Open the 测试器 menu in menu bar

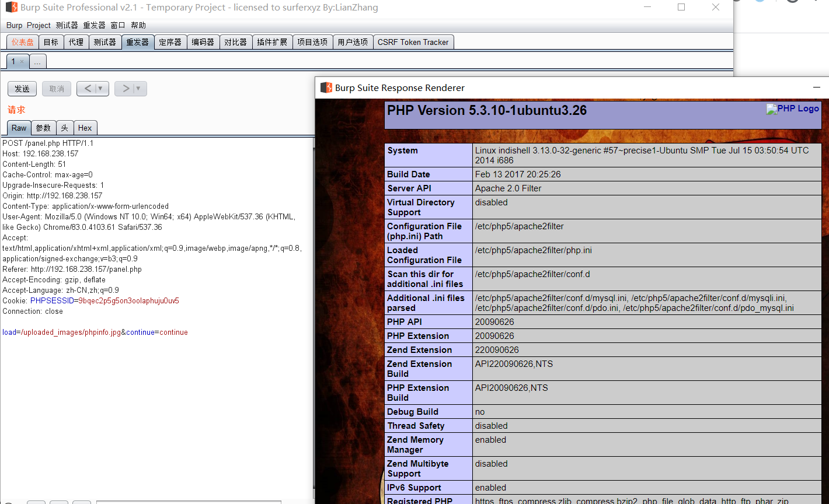coord(67,25)
